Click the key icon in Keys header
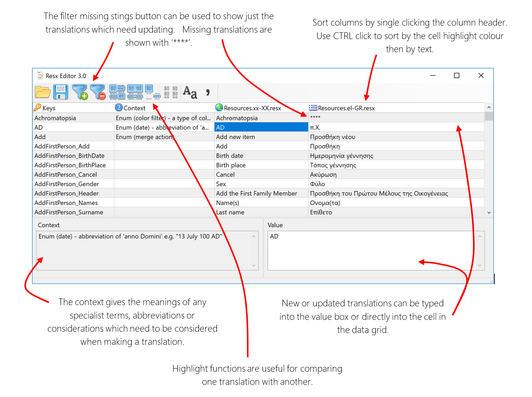The width and height of the screenshot is (532, 397). click(37, 107)
